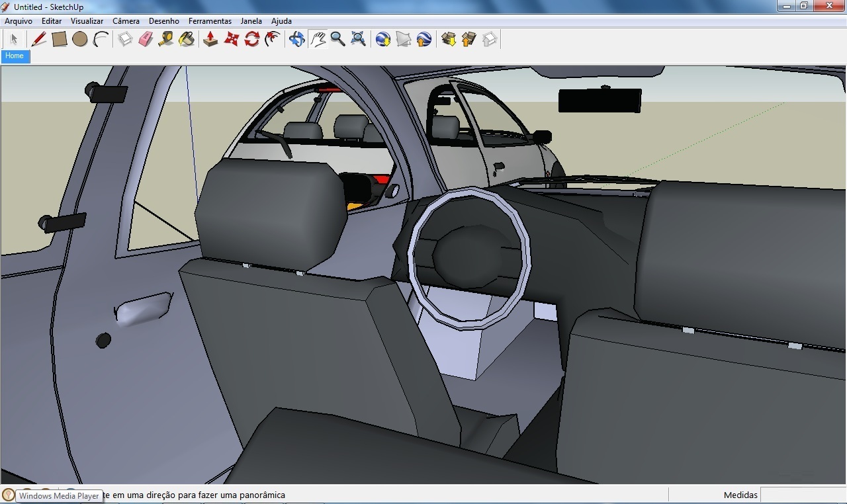Select the Pan (hand) tool

pos(318,39)
